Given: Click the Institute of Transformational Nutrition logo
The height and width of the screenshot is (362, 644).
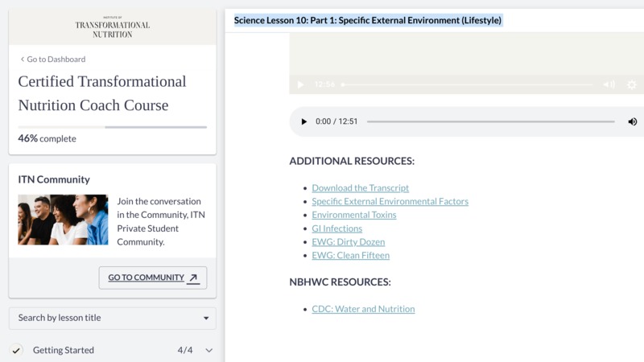Looking at the screenshot, I should click(x=112, y=27).
